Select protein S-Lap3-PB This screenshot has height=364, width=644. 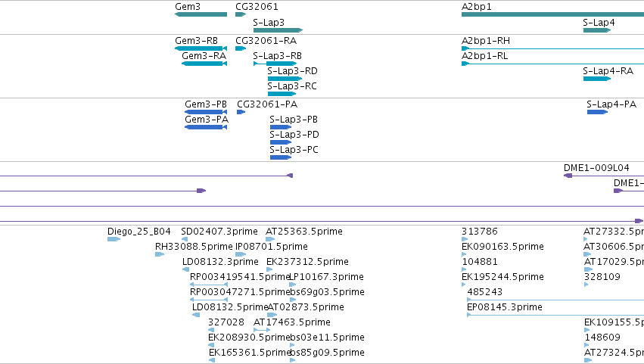coord(281,127)
